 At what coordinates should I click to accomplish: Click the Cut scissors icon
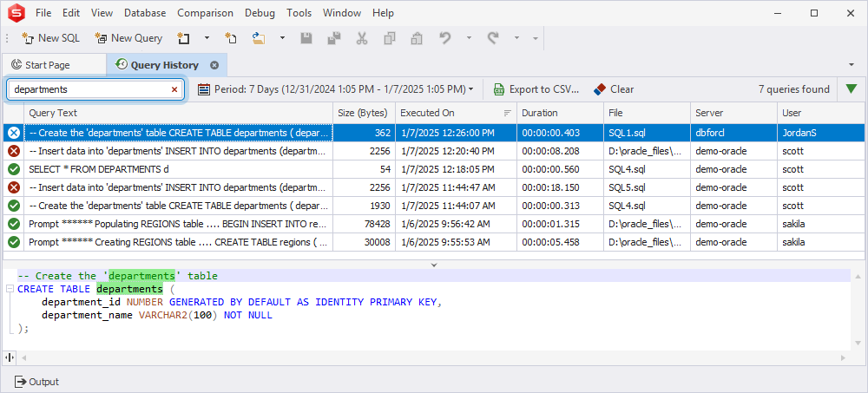362,38
